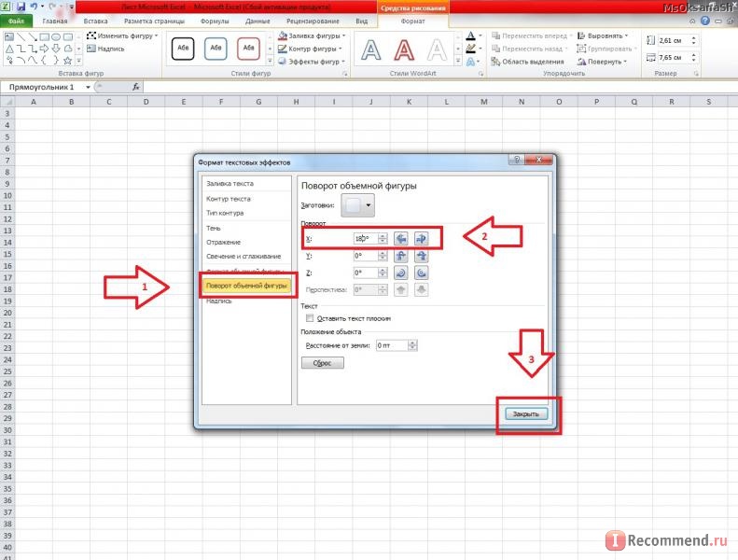Viewport: 738px width, 560px height.
Task: Enable the 'Оставить текст плоским' checkbox
Action: coord(310,318)
